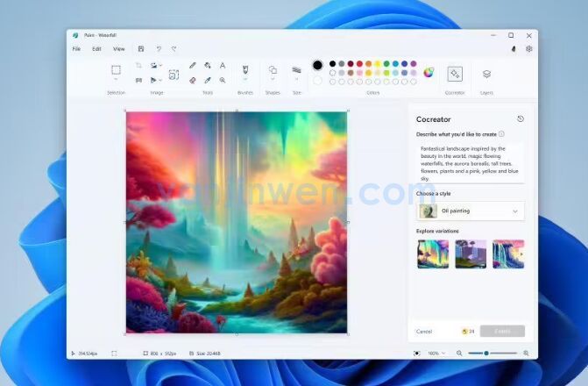Pick the orange swatch in top color row

[368, 64]
